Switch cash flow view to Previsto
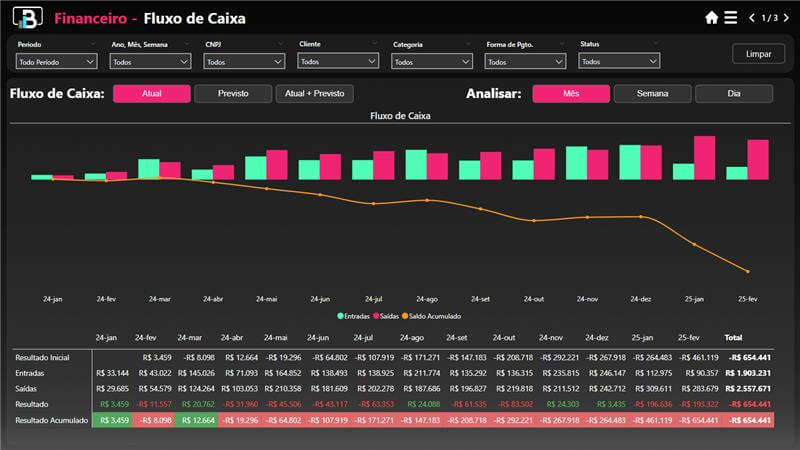Image resolution: width=800 pixels, height=450 pixels. pos(232,94)
